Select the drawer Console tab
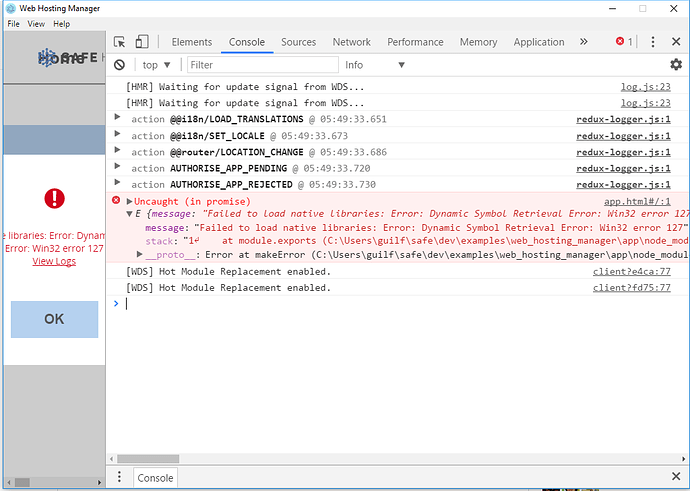This screenshot has height=491, width=690. coord(155,478)
